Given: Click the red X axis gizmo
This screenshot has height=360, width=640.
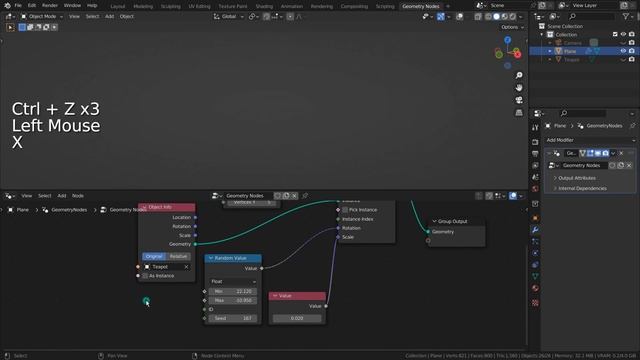Looking at the screenshot, I should 518,55.
